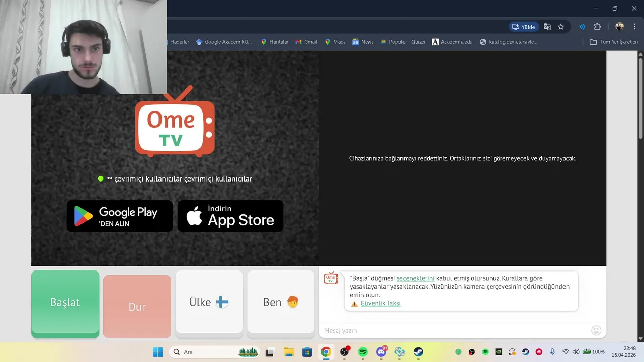Open the seçeneklerini link
Image resolution: width=644 pixels, height=362 pixels.
pos(415,278)
